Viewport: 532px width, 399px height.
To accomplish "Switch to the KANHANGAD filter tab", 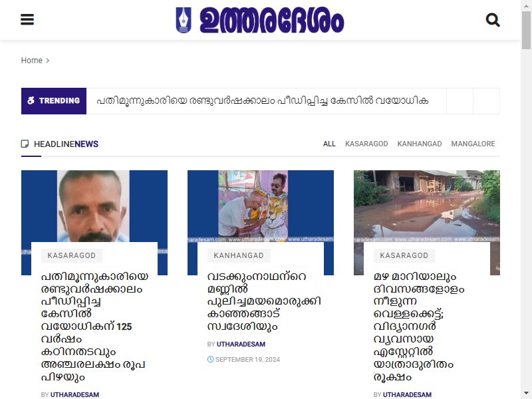I will 420,144.
